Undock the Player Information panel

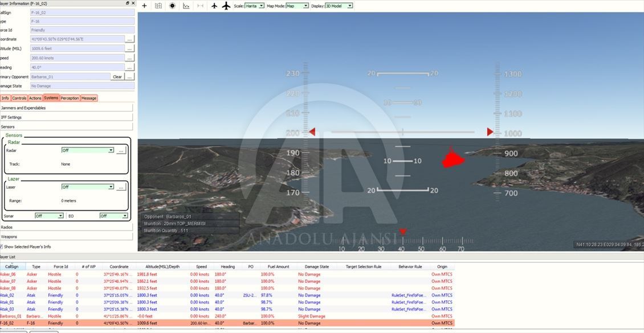[x=127, y=3]
